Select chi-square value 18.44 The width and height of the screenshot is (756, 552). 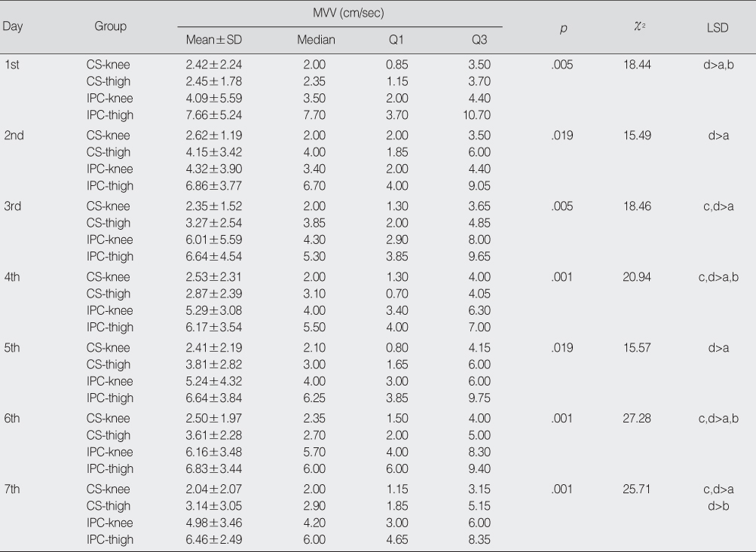click(x=637, y=65)
